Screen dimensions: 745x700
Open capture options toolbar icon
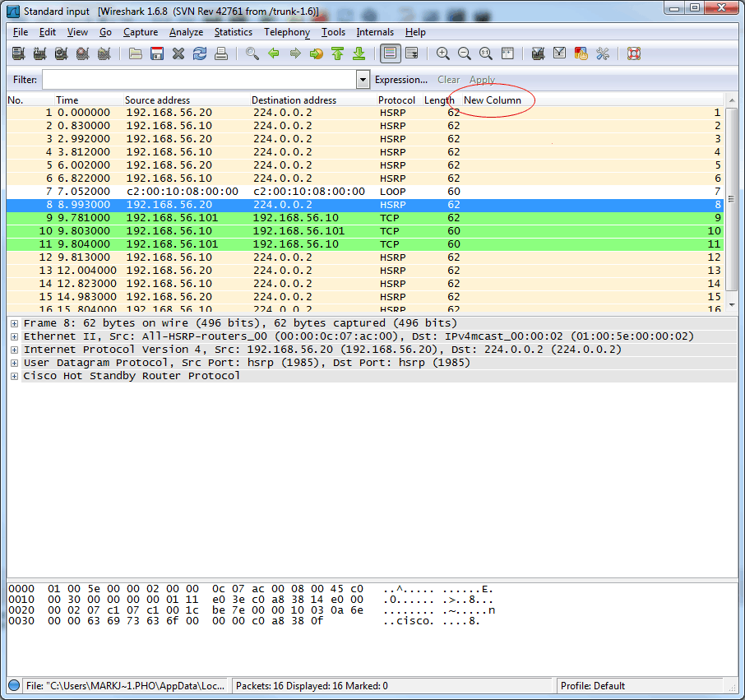[40, 53]
